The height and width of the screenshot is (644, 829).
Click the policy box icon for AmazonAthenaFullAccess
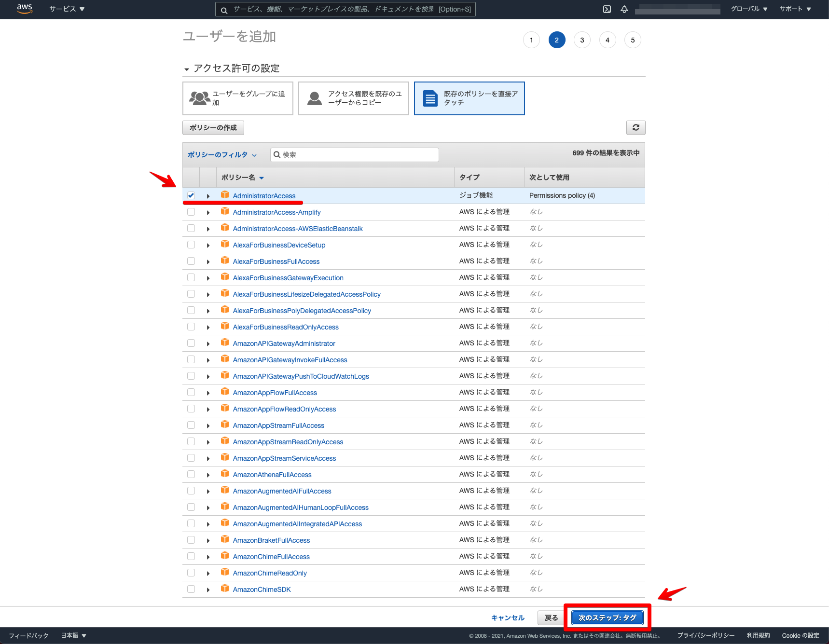tap(225, 474)
